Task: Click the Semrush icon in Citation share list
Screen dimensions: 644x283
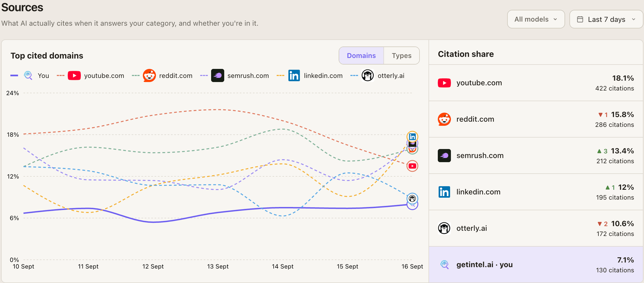Action: (444, 156)
